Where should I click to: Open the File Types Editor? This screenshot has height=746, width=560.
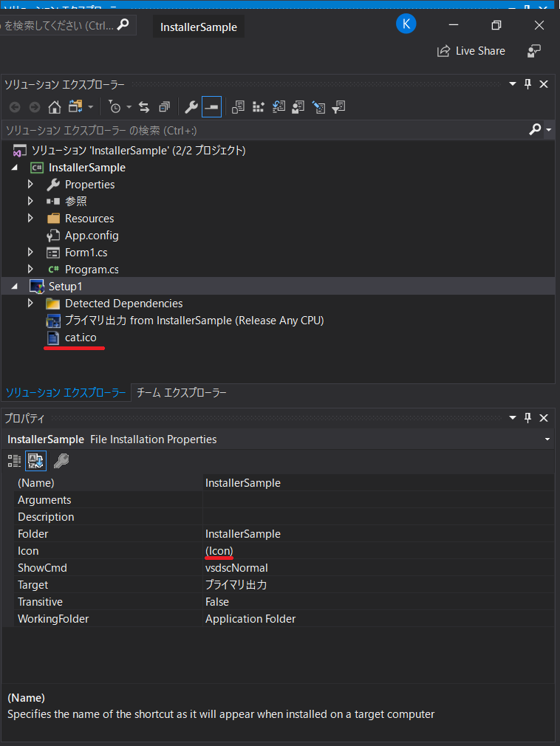tap(279, 107)
